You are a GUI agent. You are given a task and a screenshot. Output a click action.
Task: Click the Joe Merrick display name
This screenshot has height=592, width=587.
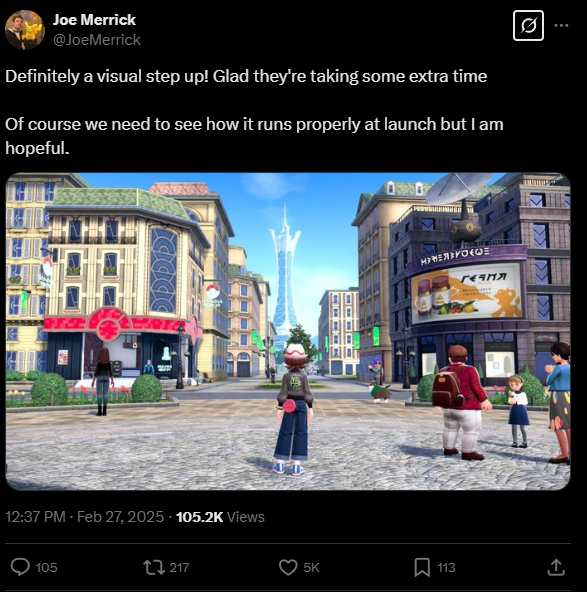pos(94,20)
